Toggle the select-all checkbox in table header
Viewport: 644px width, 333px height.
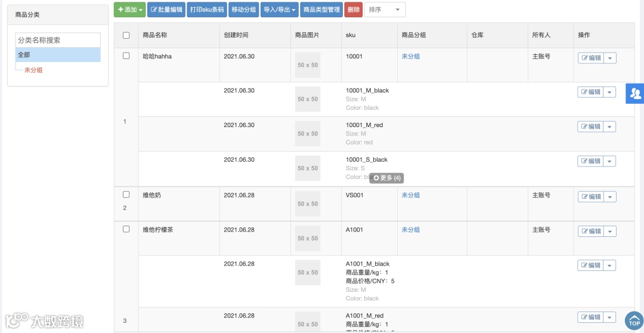126,35
